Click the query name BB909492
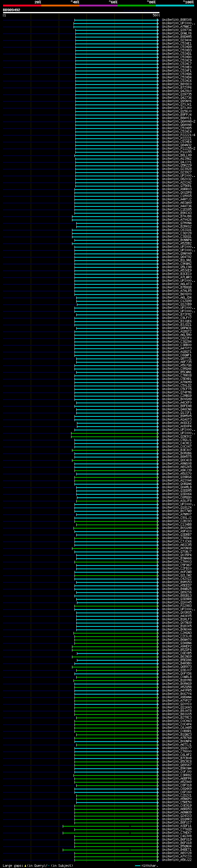The image size is (197, 868). point(11,10)
